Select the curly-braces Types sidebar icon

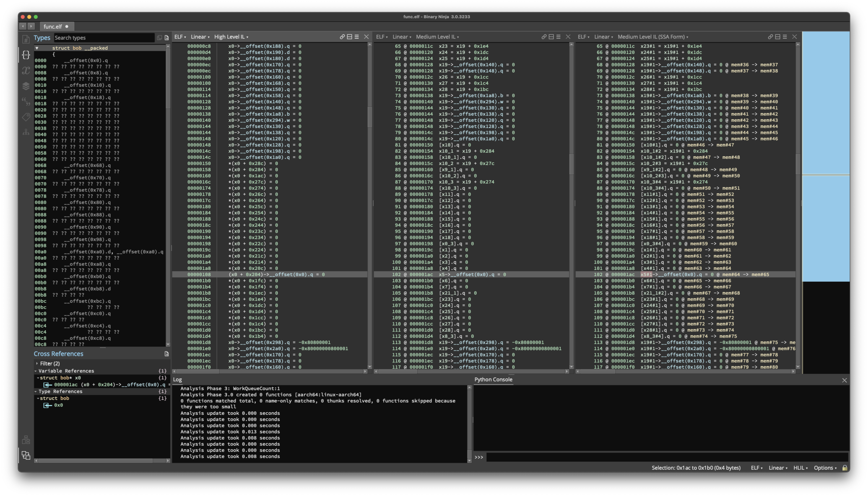coord(26,55)
